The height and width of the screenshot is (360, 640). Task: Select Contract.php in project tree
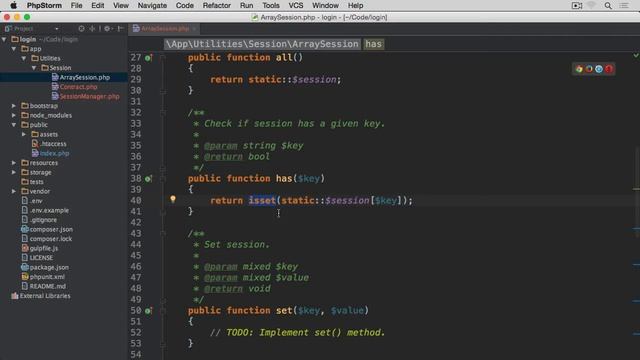(78, 87)
